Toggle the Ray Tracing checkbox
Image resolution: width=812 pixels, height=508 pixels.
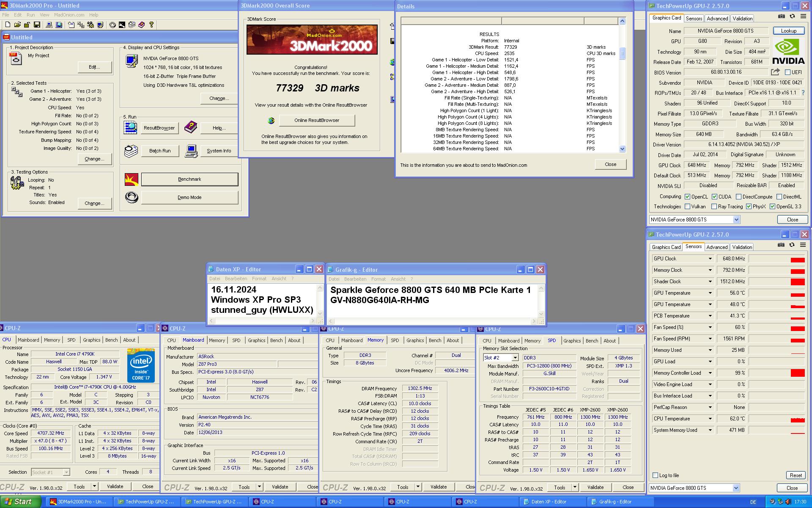[714, 207]
